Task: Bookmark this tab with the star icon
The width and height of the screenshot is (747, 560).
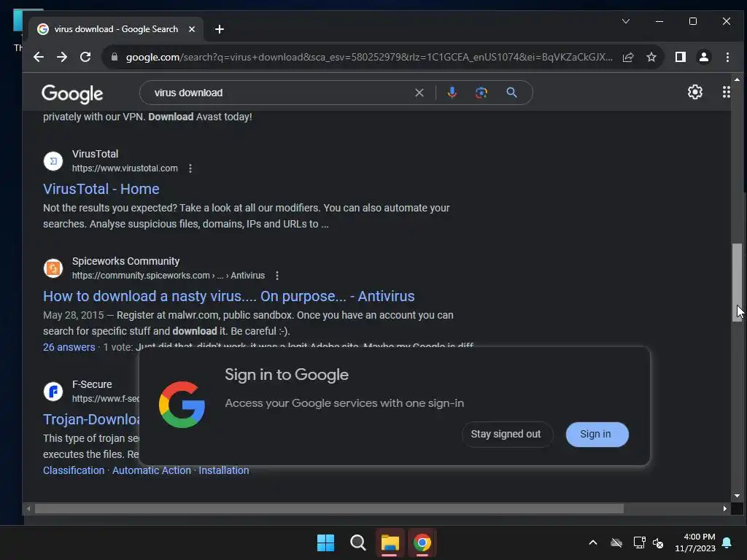Action: (651, 57)
